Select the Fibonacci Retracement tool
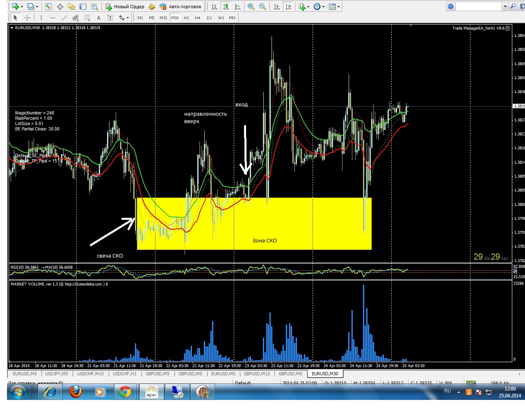 point(87,18)
